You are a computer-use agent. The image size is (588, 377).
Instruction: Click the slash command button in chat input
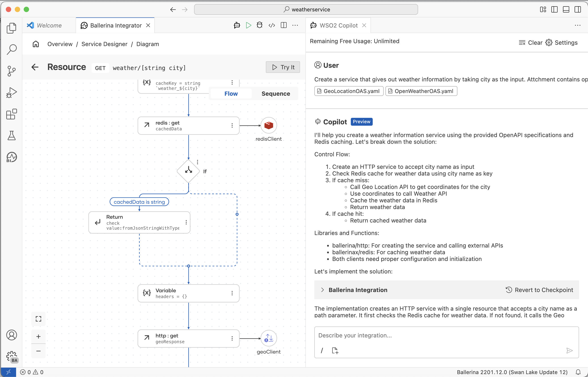pos(322,351)
